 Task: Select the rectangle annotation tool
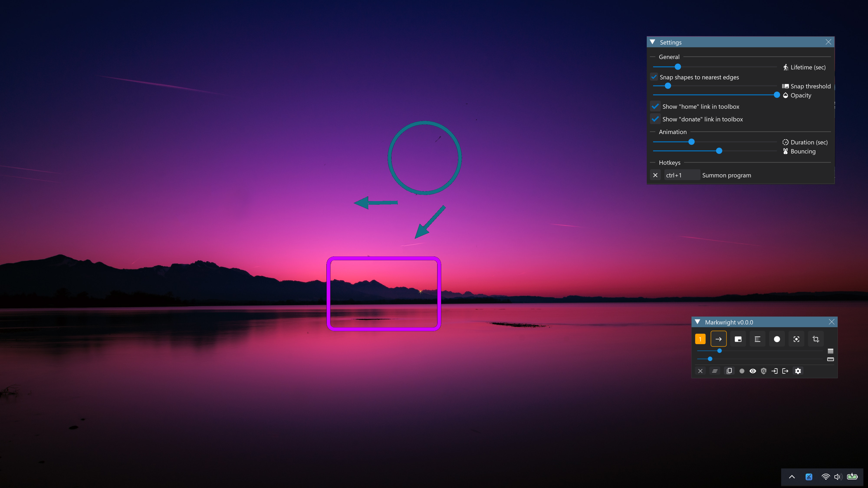coord(738,339)
